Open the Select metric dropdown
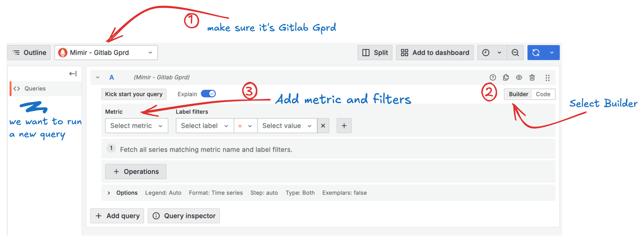Image resolution: width=644 pixels, height=242 pixels. [137, 126]
